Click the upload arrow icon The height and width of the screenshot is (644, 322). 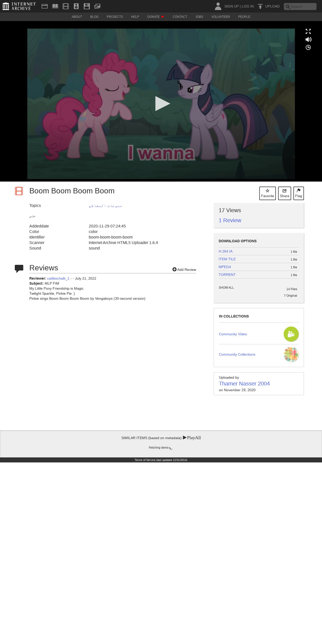[260, 6]
